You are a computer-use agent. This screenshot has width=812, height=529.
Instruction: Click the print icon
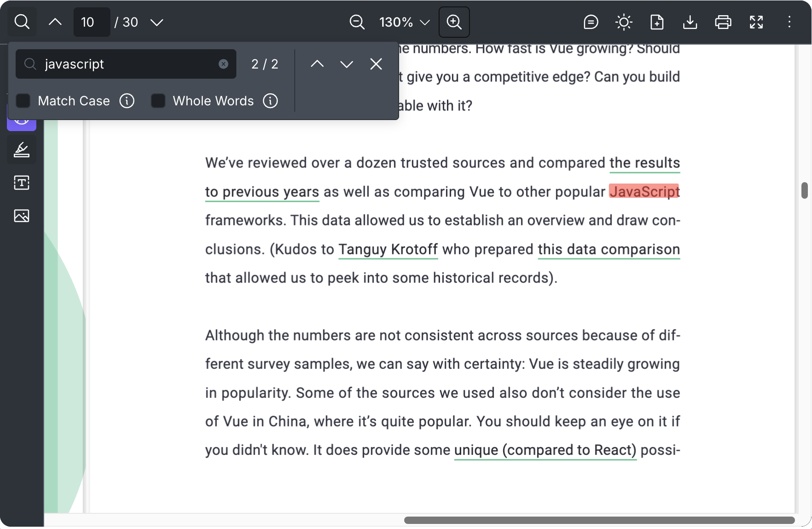(723, 22)
